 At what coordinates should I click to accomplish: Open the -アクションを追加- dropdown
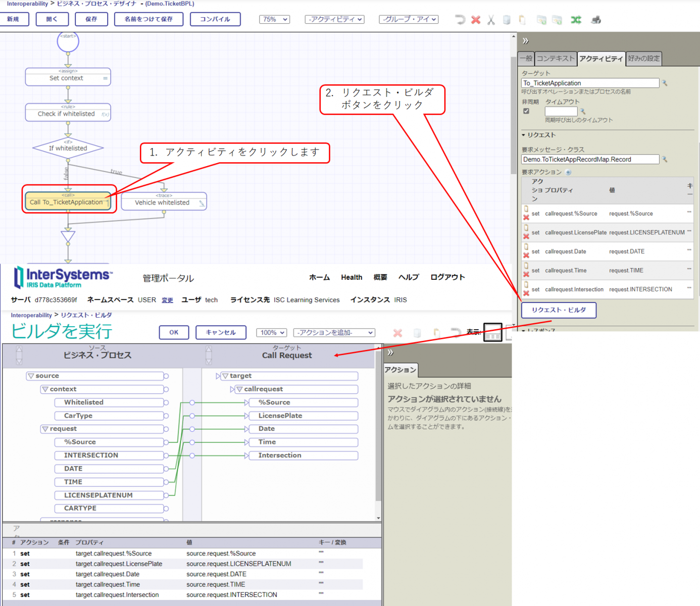click(334, 333)
